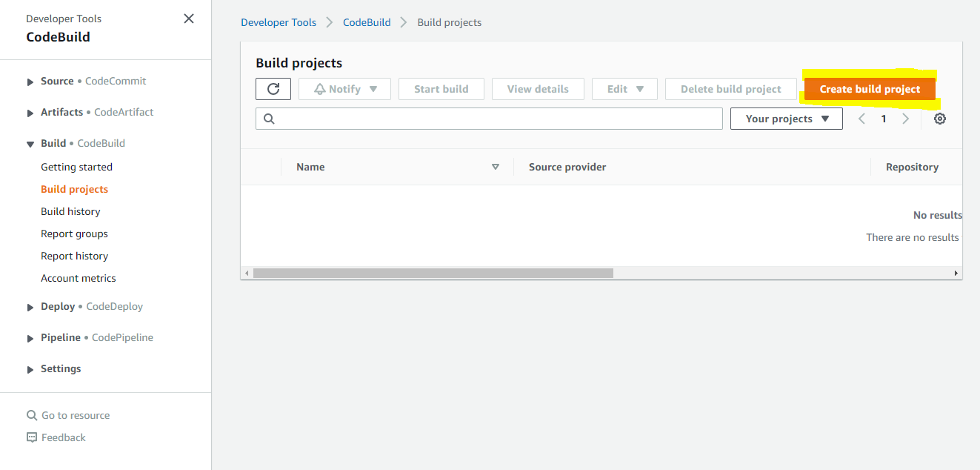Refresh the build projects list
This screenshot has height=470, width=980.
point(273,89)
